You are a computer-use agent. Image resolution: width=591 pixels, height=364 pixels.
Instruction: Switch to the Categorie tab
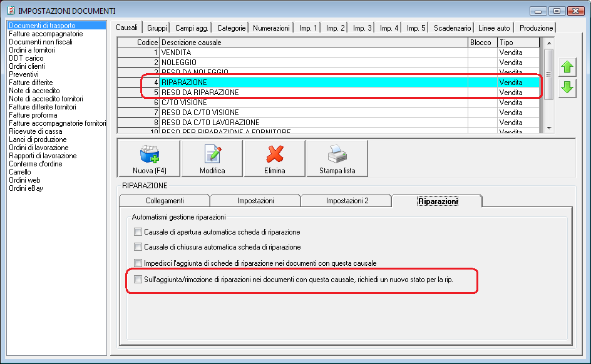pyautogui.click(x=232, y=28)
